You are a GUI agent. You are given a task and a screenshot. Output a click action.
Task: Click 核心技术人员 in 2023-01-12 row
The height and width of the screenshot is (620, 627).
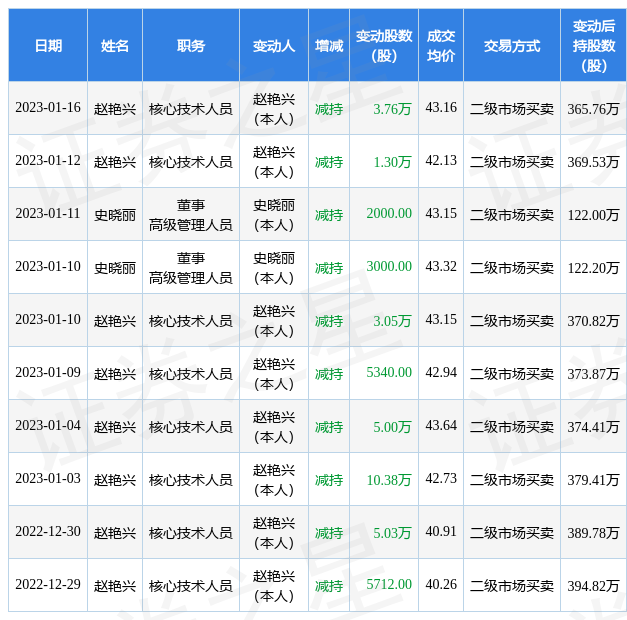tap(191, 162)
